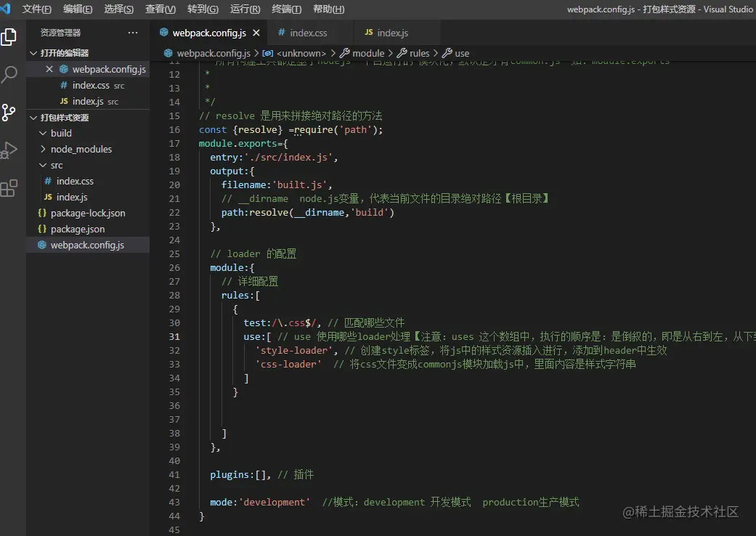The image size is (756, 536).
Task: Click webpack.config.js breadcrumb segment
Action: pyautogui.click(x=214, y=53)
